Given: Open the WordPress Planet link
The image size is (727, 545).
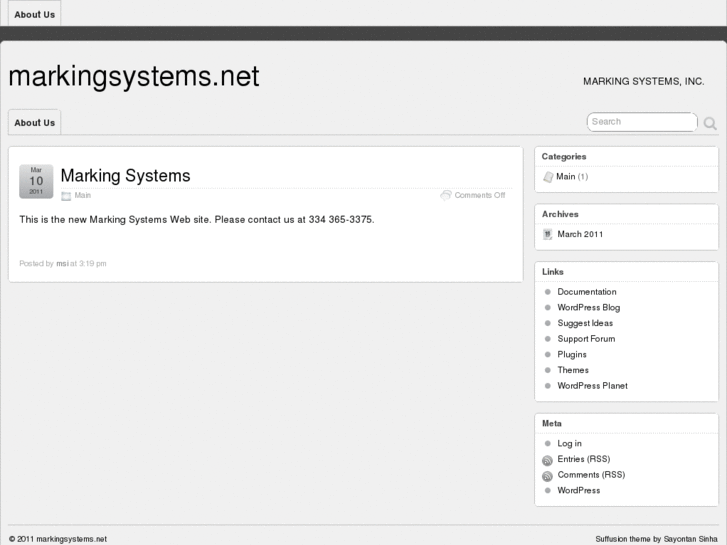Looking at the screenshot, I should pos(593,385).
